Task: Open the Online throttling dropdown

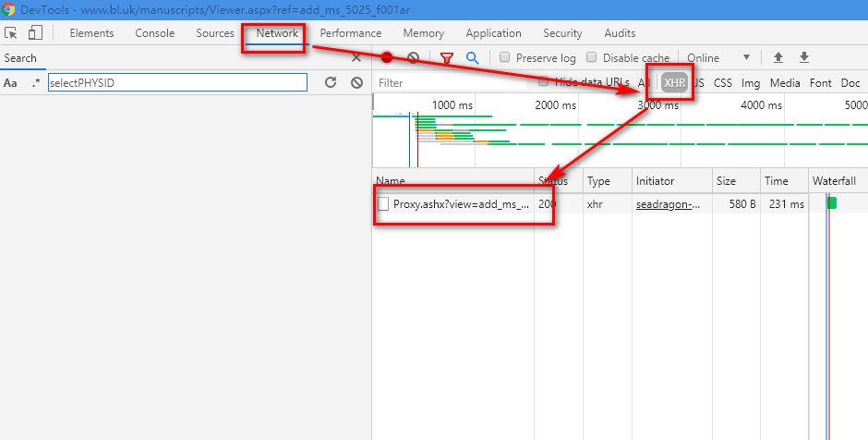Action: tap(718, 57)
